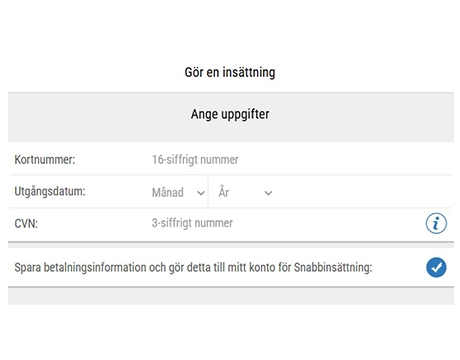The image size is (460, 360).
Task: Untick the save payment information checkbox
Action: coord(436,267)
